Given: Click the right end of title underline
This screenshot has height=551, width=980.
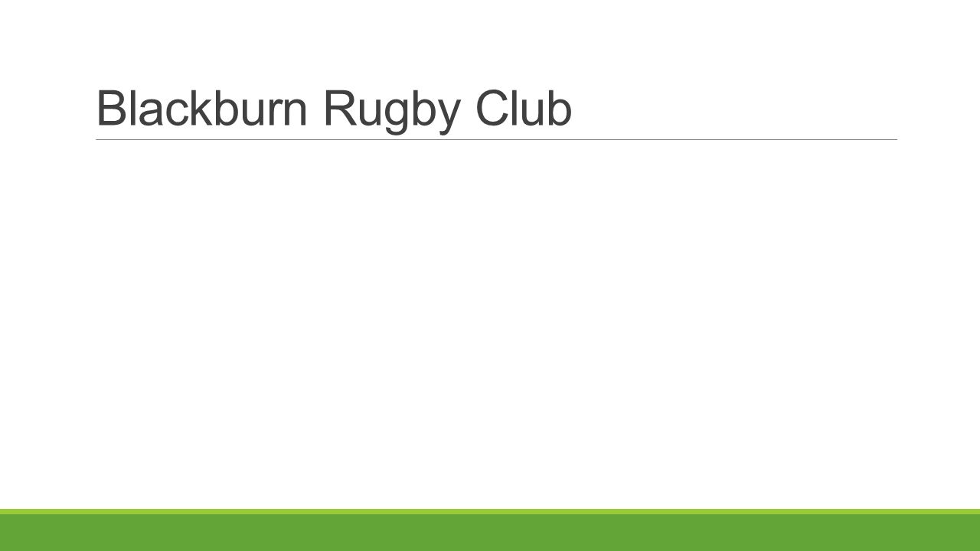Looking at the screenshot, I should 896,139.
